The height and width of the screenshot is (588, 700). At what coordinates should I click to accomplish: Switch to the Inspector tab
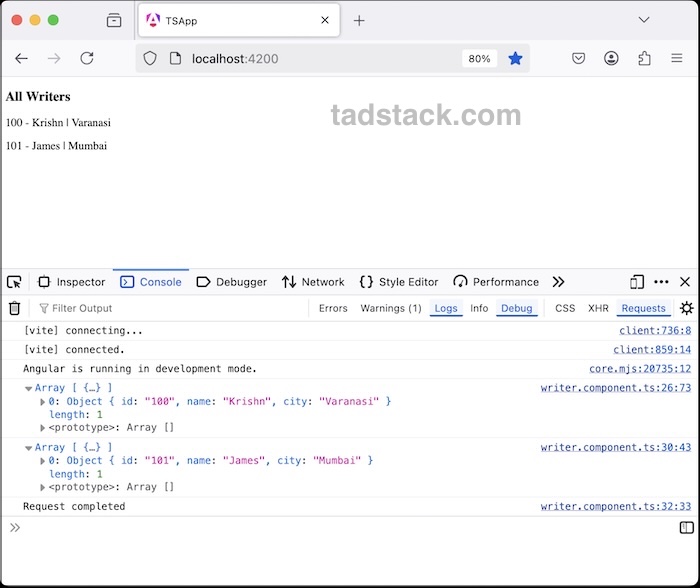point(72,282)
